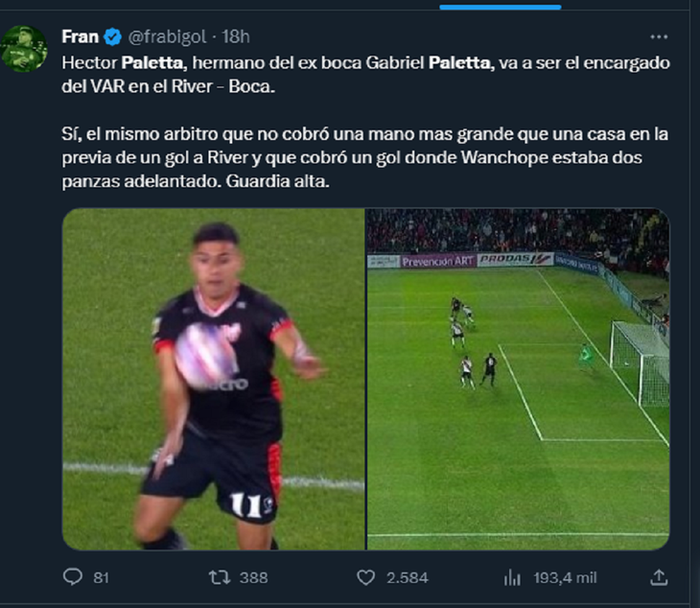Open the penalty area pitch photo on the right
Viewport: 700px width, 608px height.
pos(518,379)
